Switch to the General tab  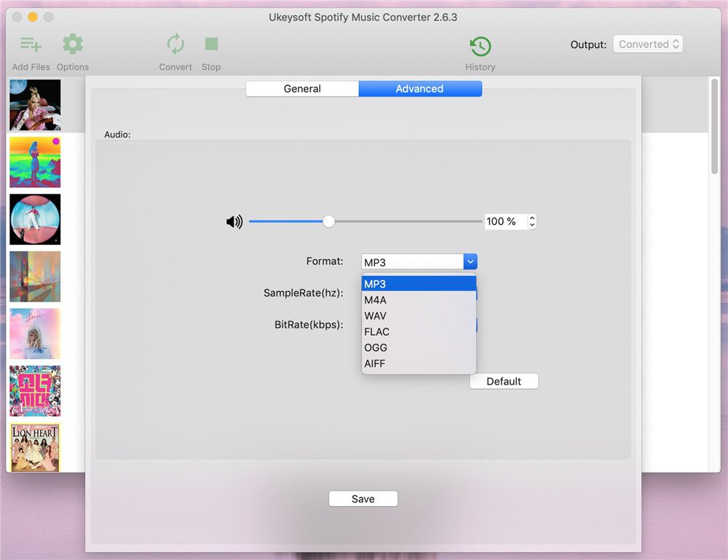[302, 89]
